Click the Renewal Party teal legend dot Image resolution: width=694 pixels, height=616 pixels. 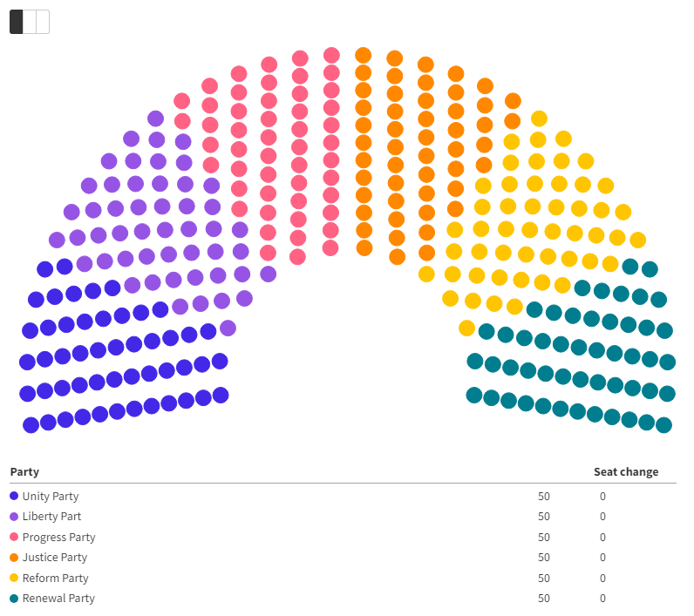click(14, 599)
